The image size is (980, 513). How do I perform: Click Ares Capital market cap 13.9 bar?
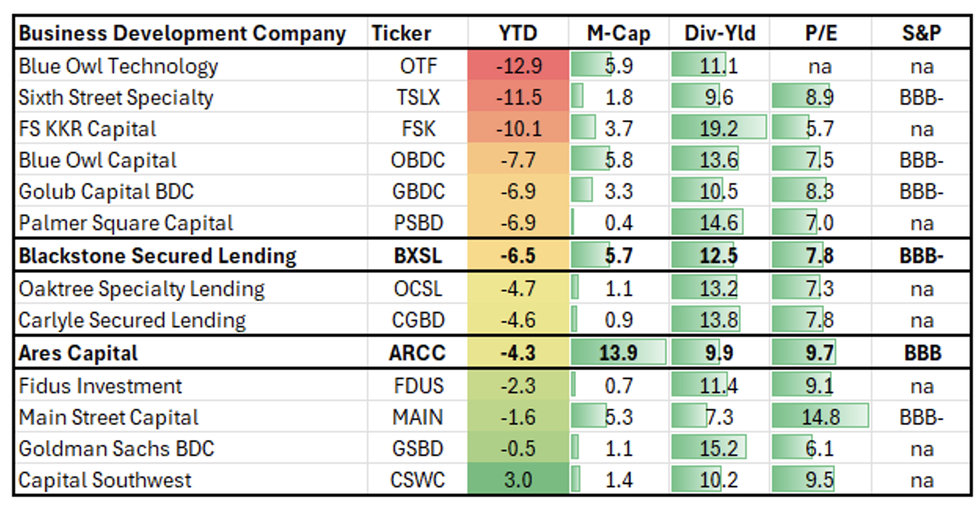click(x=618, y=353)
